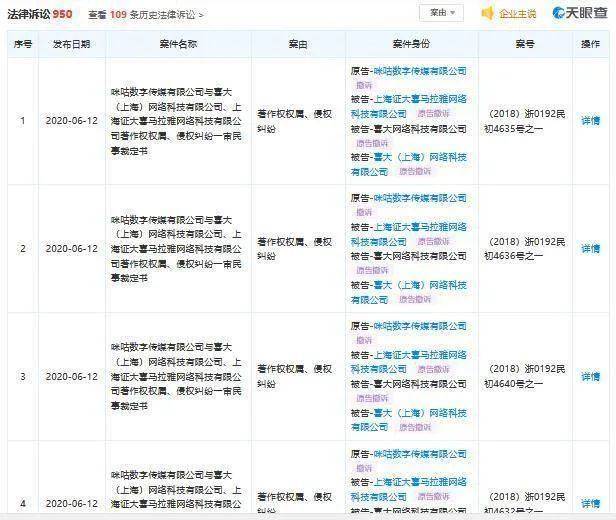Click sequence number 3 cell
The height and width of the screenshot is (520, 616).
23,377
